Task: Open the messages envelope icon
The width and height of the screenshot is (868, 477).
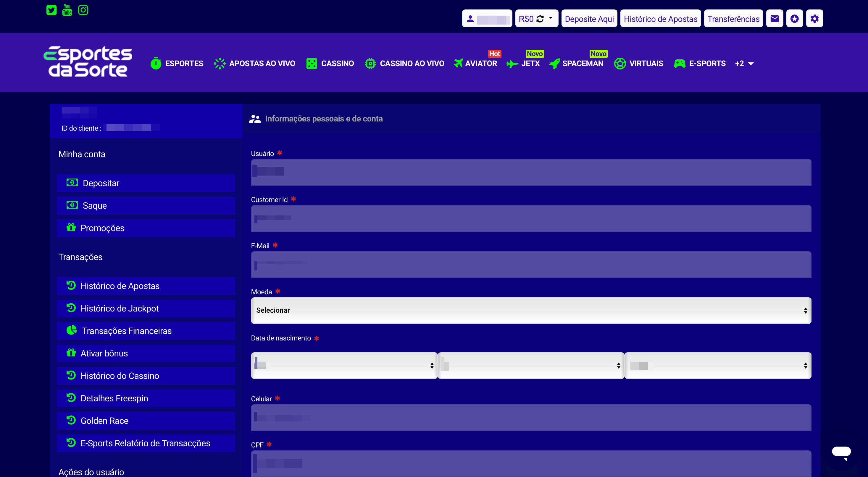Action: point(774,19)
